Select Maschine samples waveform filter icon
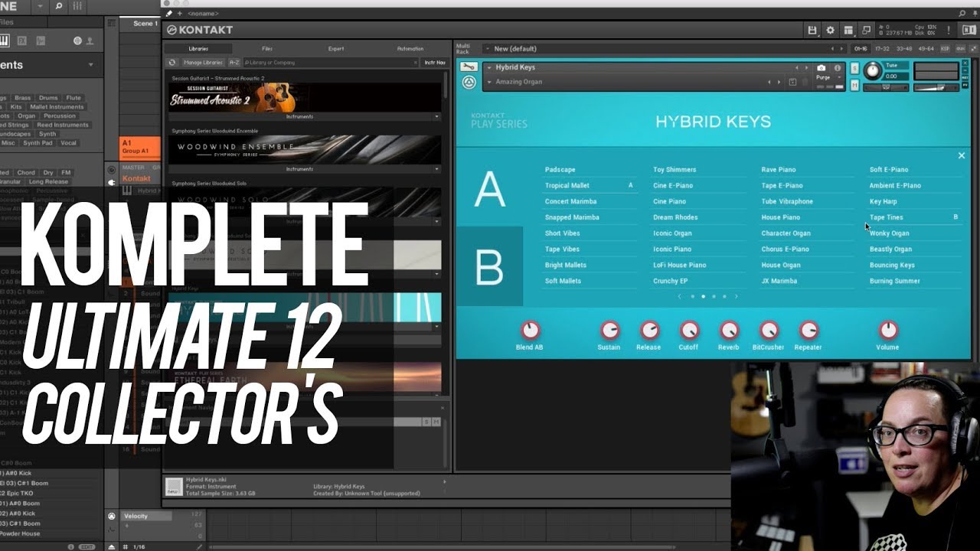 (41, 41)
